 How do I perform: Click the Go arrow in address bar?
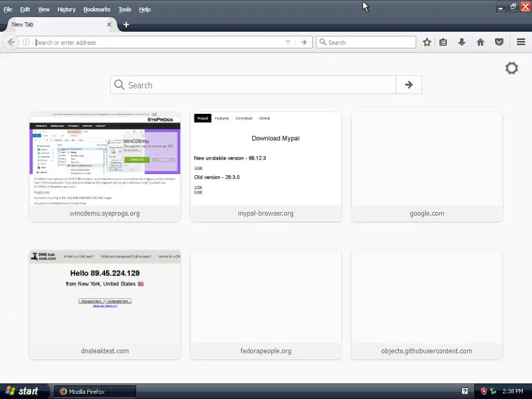coord(303,42)
